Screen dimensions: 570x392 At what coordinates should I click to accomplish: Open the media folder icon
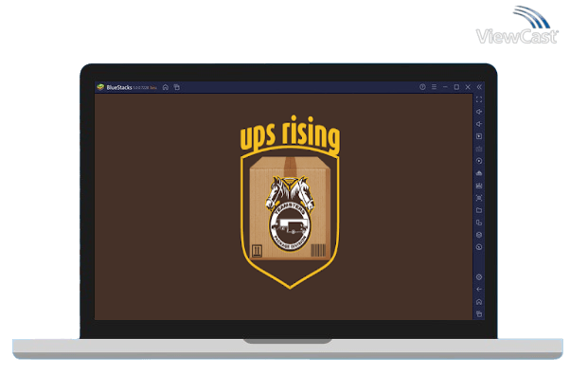[x=479, y=210]
